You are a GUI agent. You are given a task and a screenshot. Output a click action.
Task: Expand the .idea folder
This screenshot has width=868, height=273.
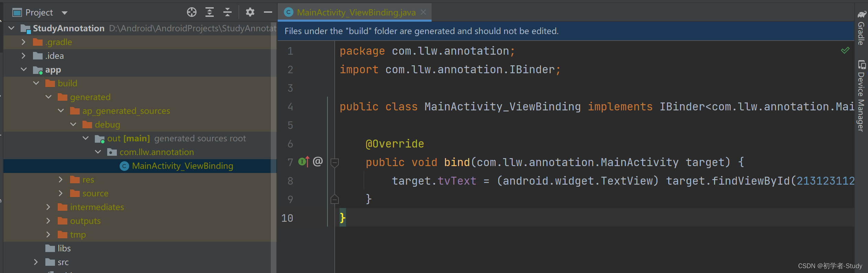click(x=24, y=56)
